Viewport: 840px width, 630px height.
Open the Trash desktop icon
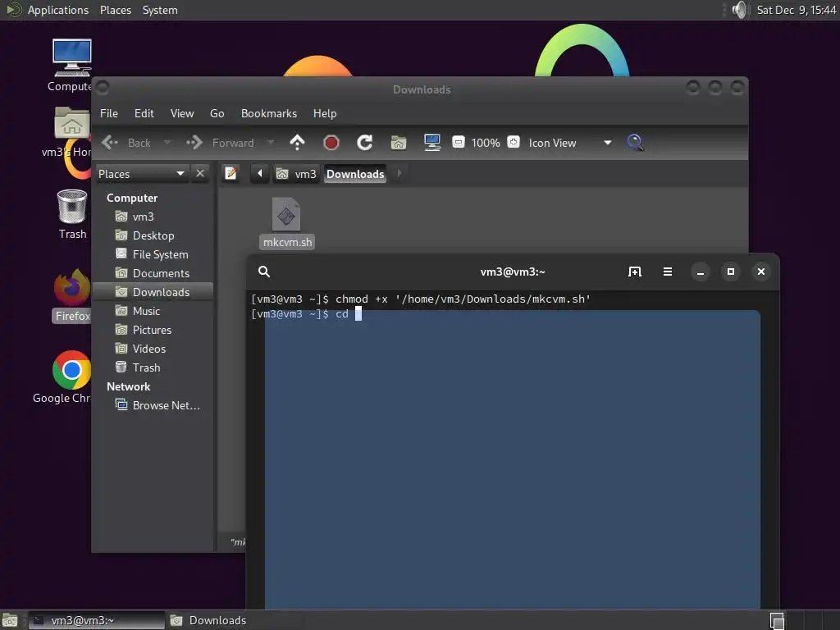click(72, 214)
